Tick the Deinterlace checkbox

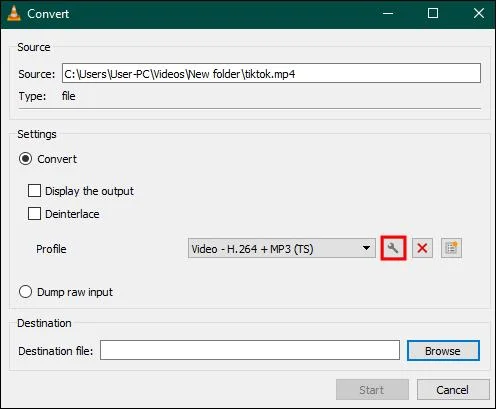[x=34, y=214]
